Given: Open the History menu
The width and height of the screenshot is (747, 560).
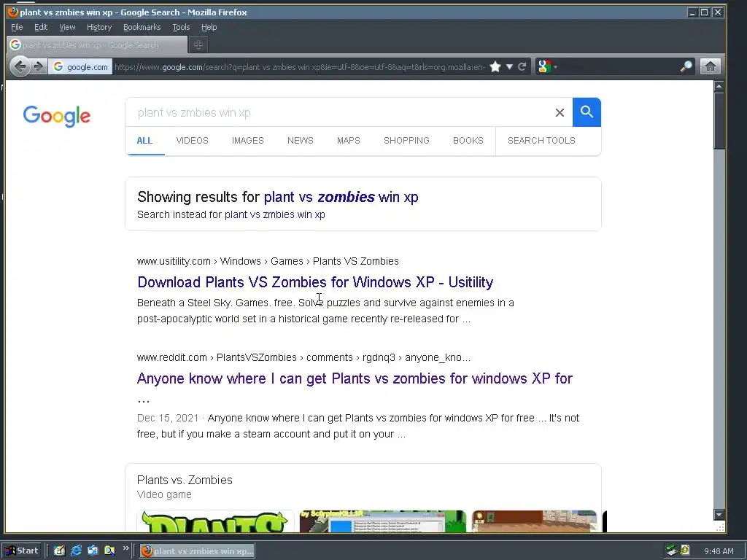Looking at the screenshot, I should (99, 27).
